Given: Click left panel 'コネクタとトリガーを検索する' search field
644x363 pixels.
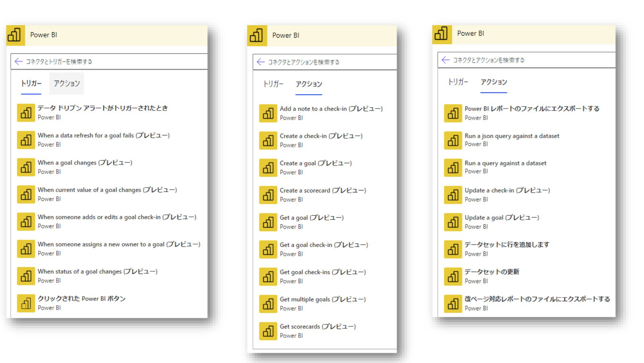Looking at the screenshot, I should click(x=109, y=61).
